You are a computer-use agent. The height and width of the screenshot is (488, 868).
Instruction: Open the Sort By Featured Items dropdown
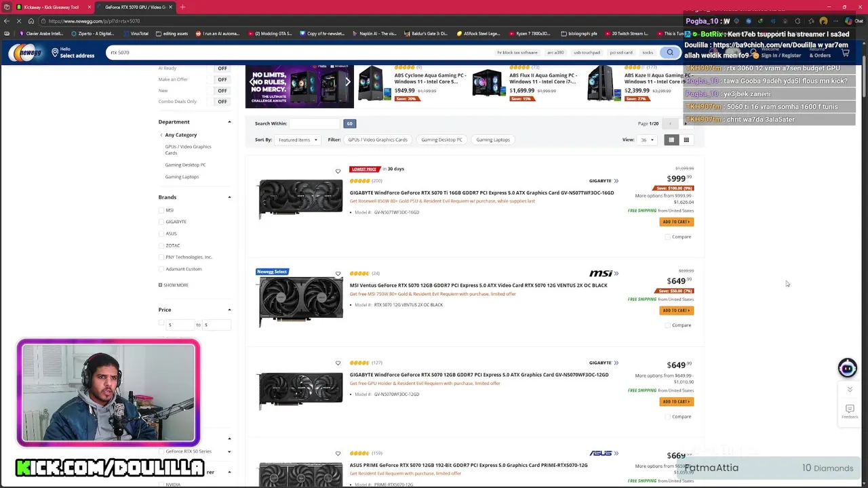pos(297,140)
